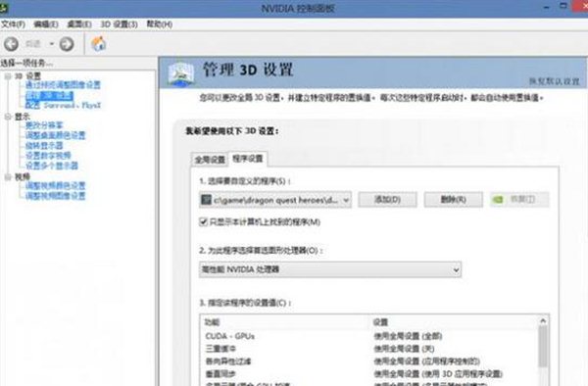Open 更改分辨率 in the tree
588x386 pixels.
(x=44, y=125)
